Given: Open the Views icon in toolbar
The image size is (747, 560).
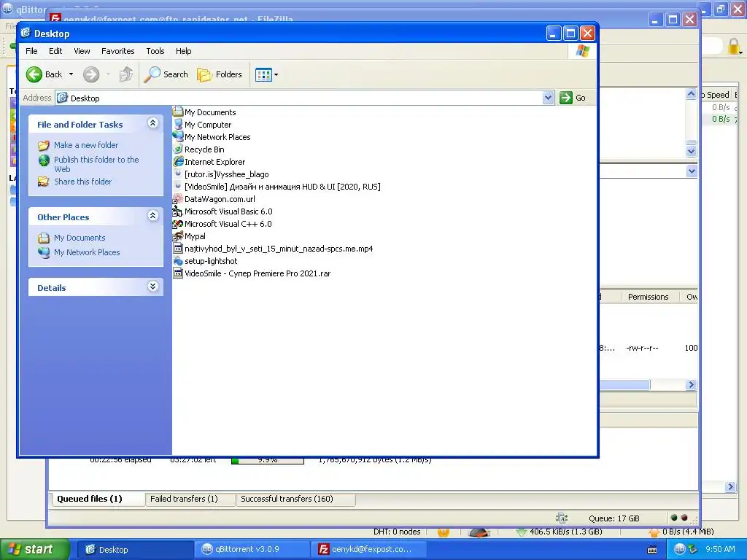Looking at the screenshot, I should tap(263, 74).
